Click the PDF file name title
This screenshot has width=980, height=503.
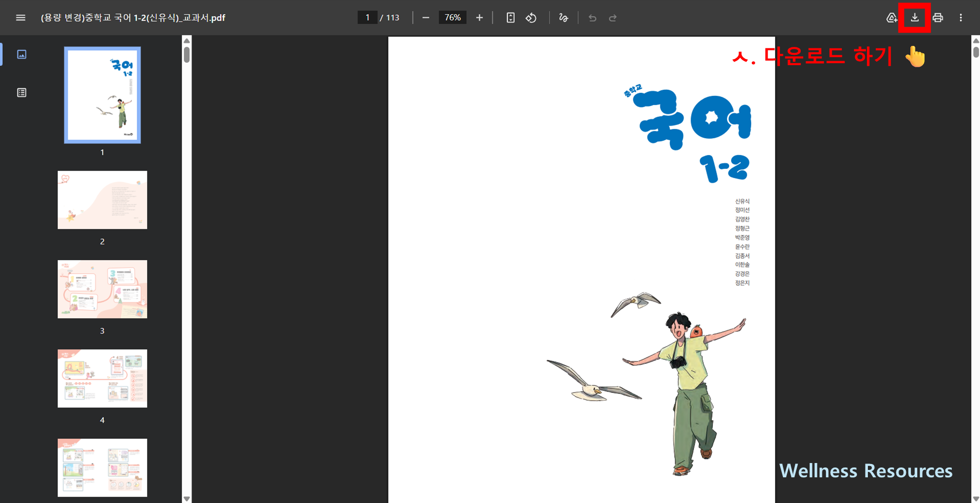click(133, 18)
